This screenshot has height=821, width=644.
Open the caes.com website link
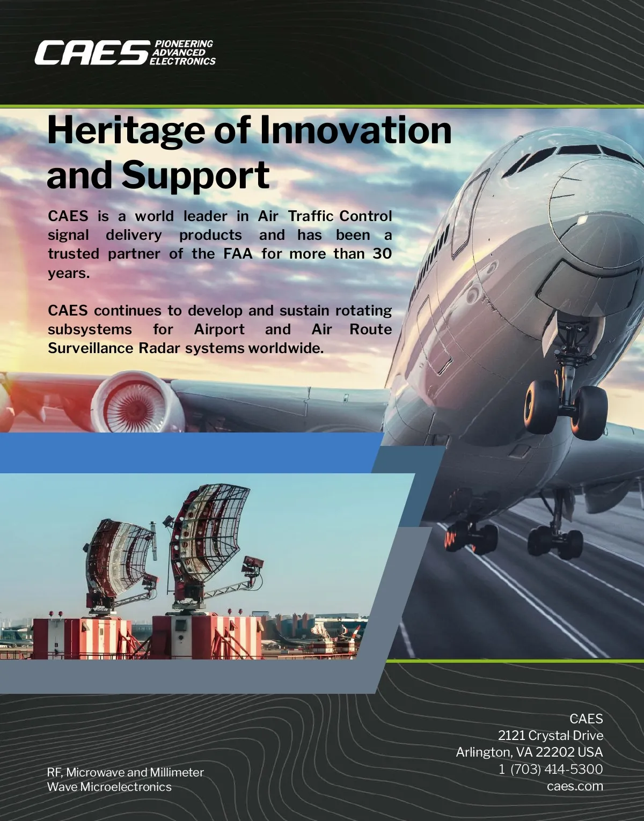point(575,786)
